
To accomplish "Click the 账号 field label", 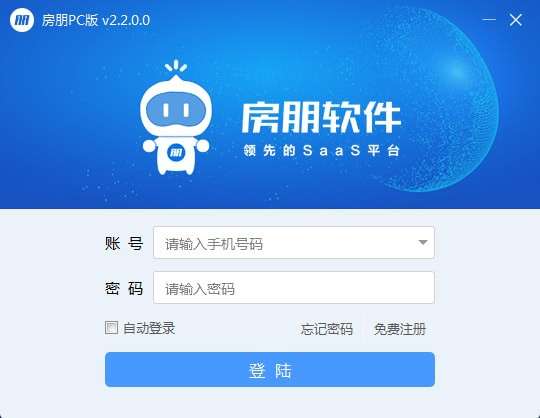I will coord(124,243).
